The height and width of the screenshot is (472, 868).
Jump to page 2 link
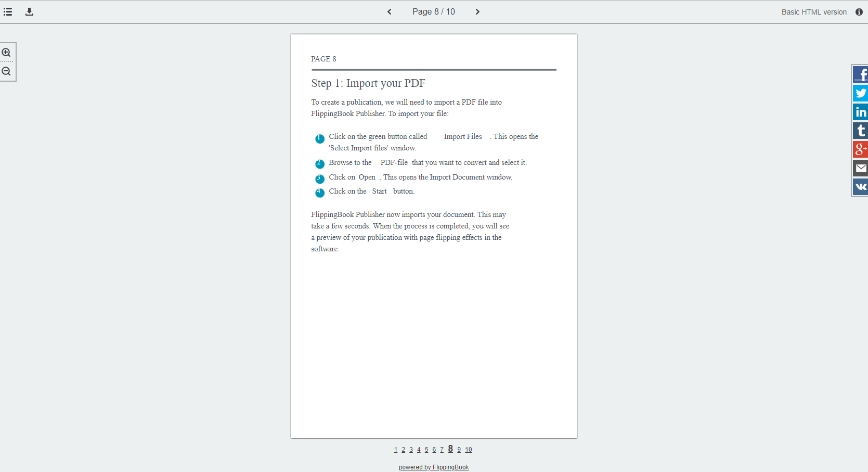[403, 450]
